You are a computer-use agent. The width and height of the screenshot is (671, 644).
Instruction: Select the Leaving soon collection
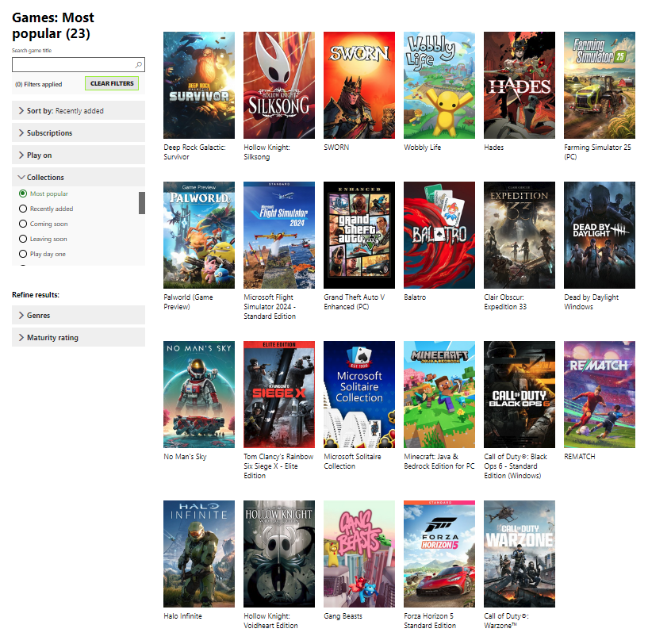pyautogui.click(x=23, y=239)
